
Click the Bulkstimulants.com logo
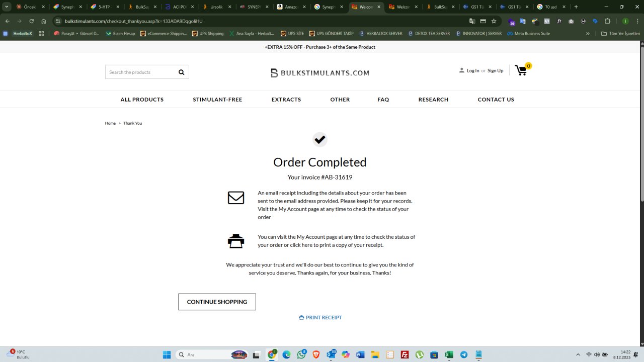320,73
